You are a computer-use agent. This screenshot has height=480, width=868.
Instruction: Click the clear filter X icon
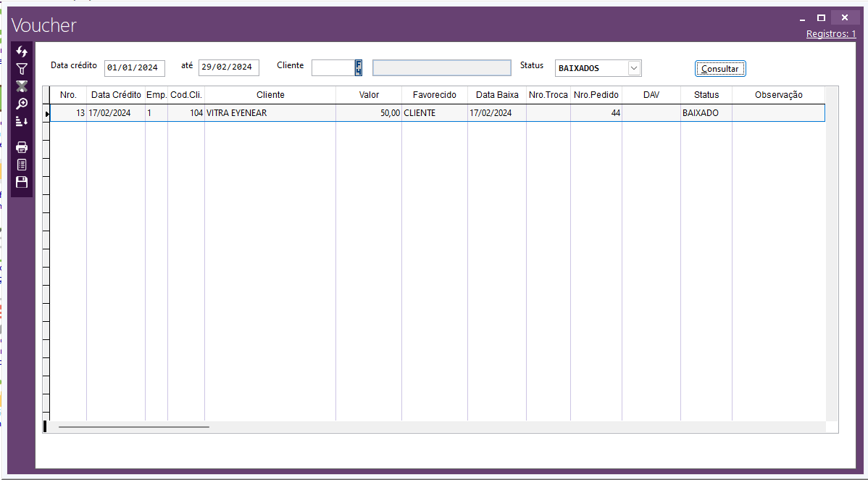tap(22, 86)
